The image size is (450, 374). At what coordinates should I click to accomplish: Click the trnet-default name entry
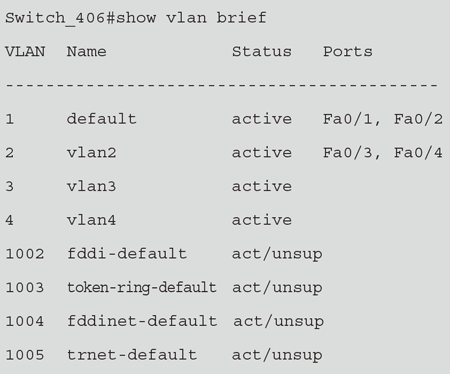click(x=132, y=355)
